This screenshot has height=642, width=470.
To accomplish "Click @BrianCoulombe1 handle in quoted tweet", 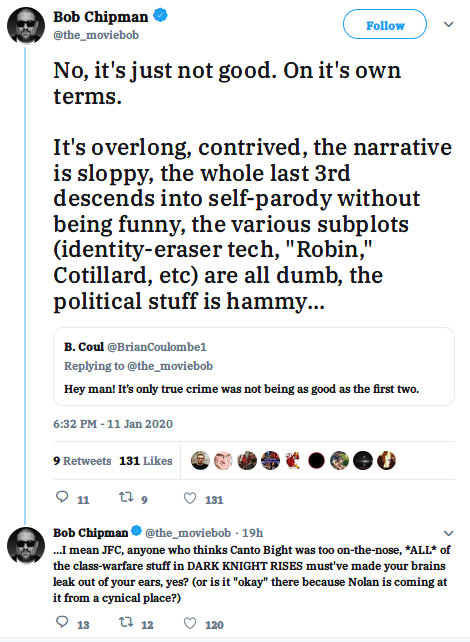I will pos(157,347).
